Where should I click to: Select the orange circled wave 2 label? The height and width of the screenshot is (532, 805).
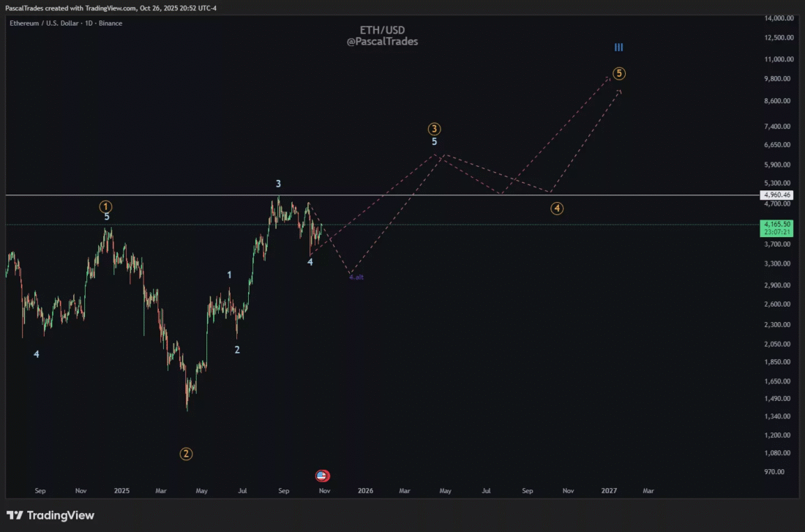[x=186, y=454]
